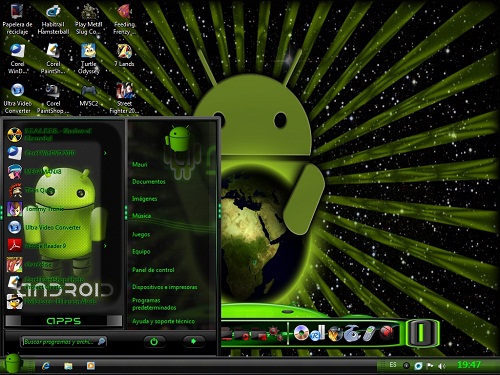This screenshot has width=500, height=375.
Task: Click Buscar programas search field
Action: click(x=64, y=342)
